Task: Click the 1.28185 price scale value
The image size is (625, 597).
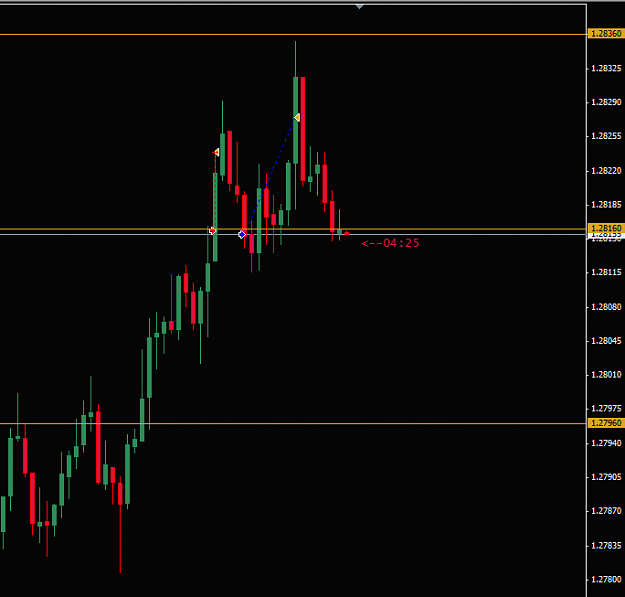Action: click(606, 205)
